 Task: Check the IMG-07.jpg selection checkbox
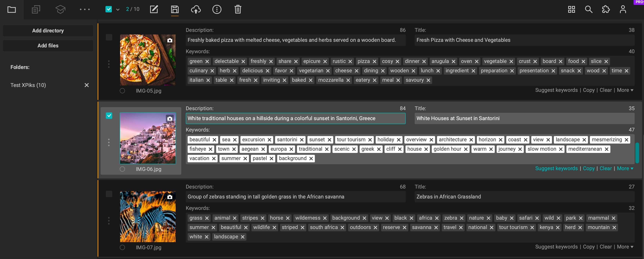pyautogui.click(x=109, y=194)
